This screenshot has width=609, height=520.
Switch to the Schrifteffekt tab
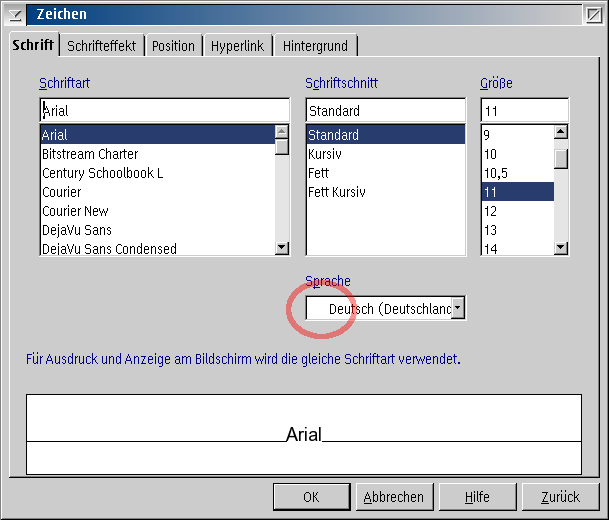tap(102, 46)
